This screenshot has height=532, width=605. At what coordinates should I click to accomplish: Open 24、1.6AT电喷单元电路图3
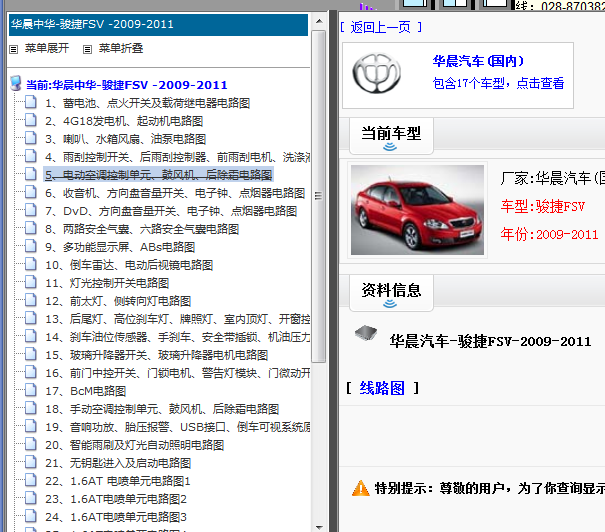click(x=116, y=517)
